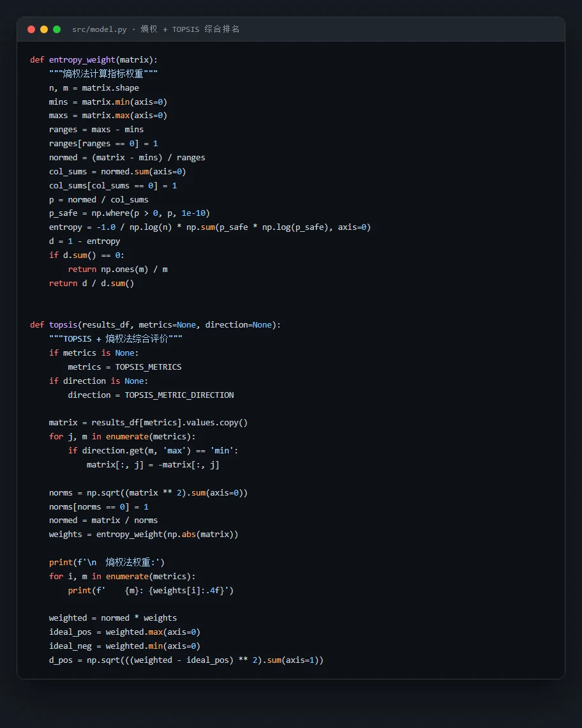The height and width of the screenshot is (728, 582).
Task: Click the entropy_weight(np.abs(matrix)) call
Action: pos(167,535)
